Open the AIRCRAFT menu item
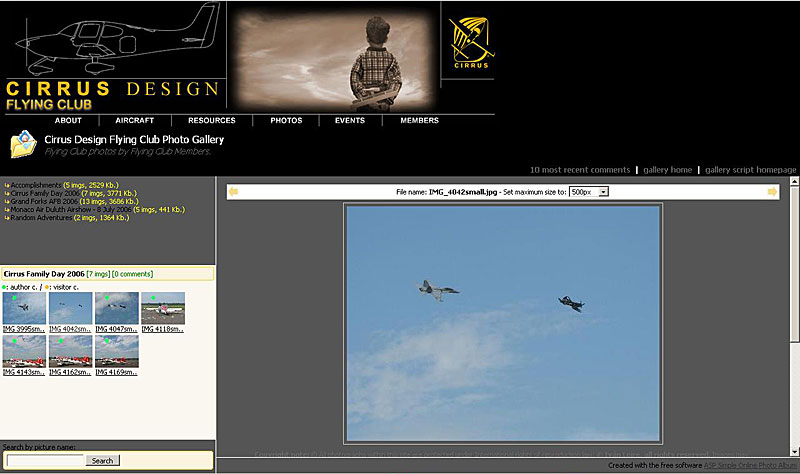 135,120
